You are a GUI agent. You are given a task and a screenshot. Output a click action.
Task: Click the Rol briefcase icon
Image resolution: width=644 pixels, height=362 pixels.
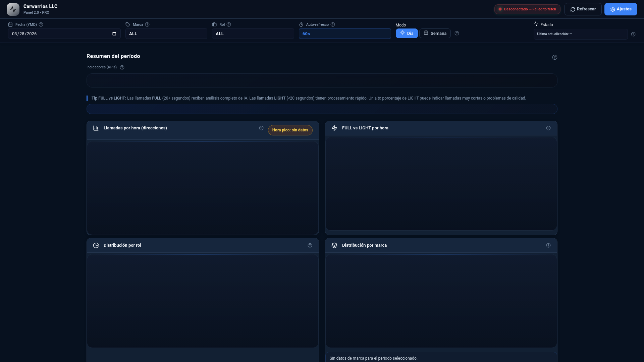click(x=214, y=24)
